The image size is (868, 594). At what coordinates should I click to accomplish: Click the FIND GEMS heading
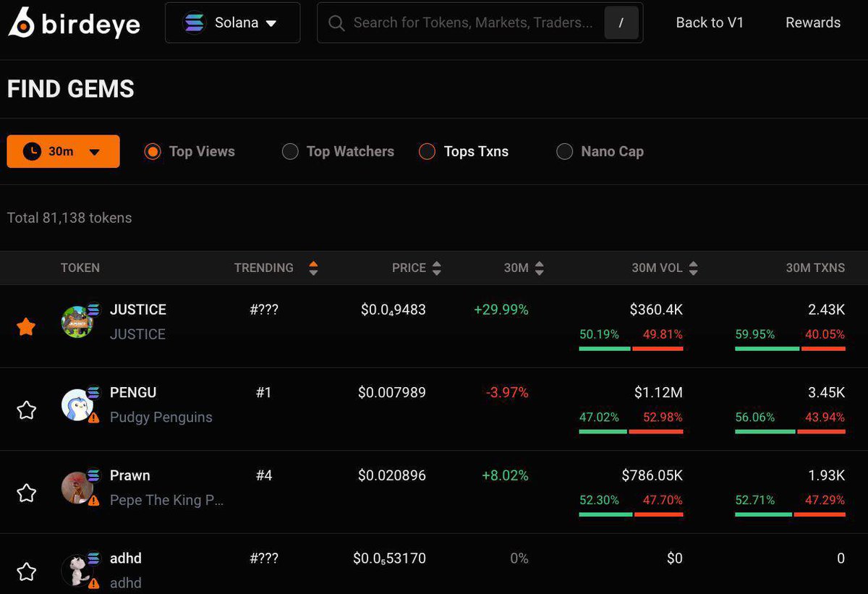tap(71, 89)
